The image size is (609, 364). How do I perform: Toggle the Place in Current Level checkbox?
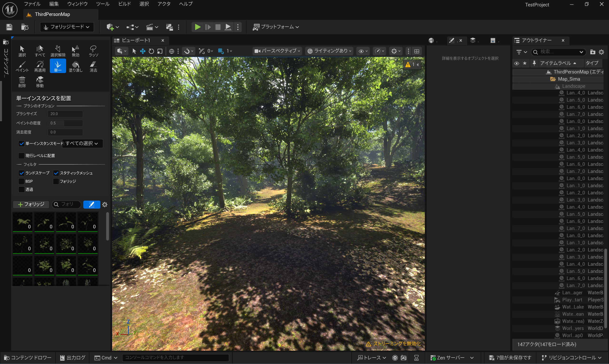click(x=22, y=156)
